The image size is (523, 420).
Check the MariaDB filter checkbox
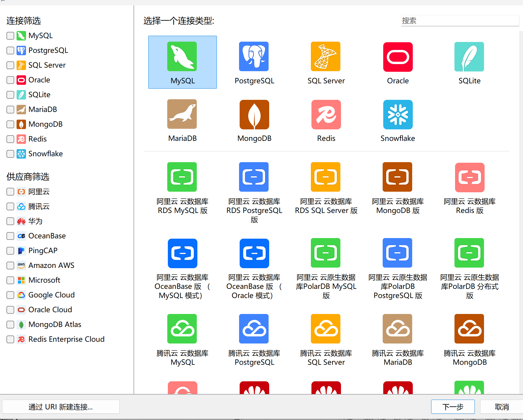pos(10,110)
